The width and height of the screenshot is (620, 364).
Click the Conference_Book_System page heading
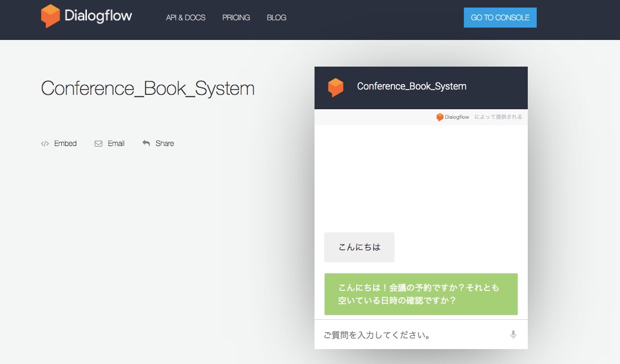[148, 88]
